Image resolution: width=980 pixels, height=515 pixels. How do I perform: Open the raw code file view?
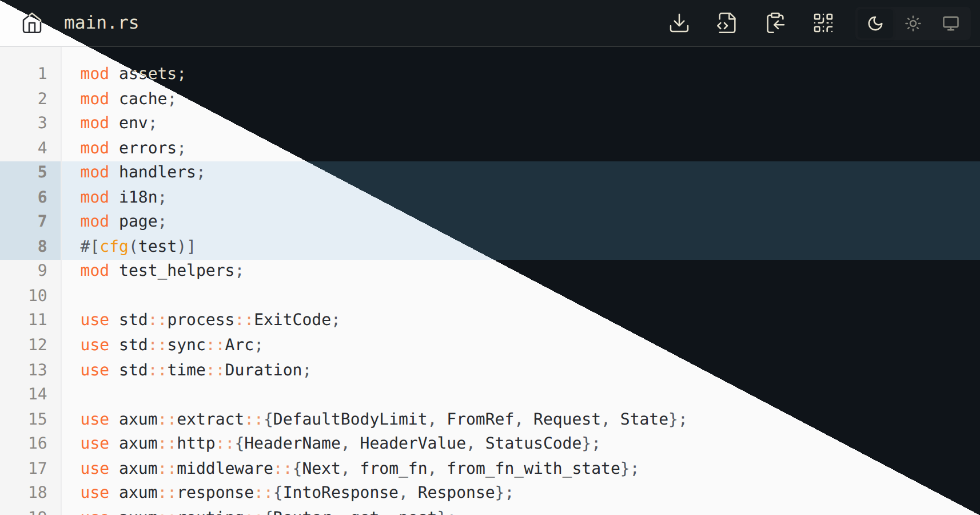(x=727, y=23)
